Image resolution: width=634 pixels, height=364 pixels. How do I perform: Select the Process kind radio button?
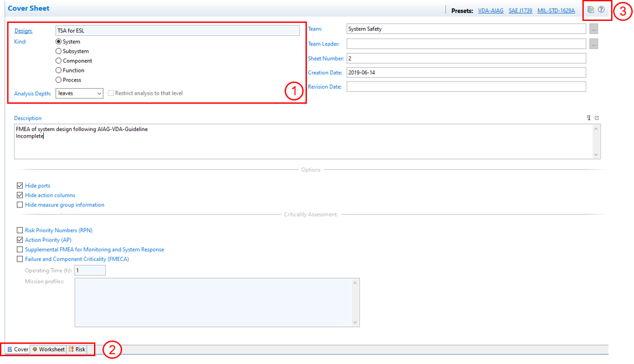59,80
